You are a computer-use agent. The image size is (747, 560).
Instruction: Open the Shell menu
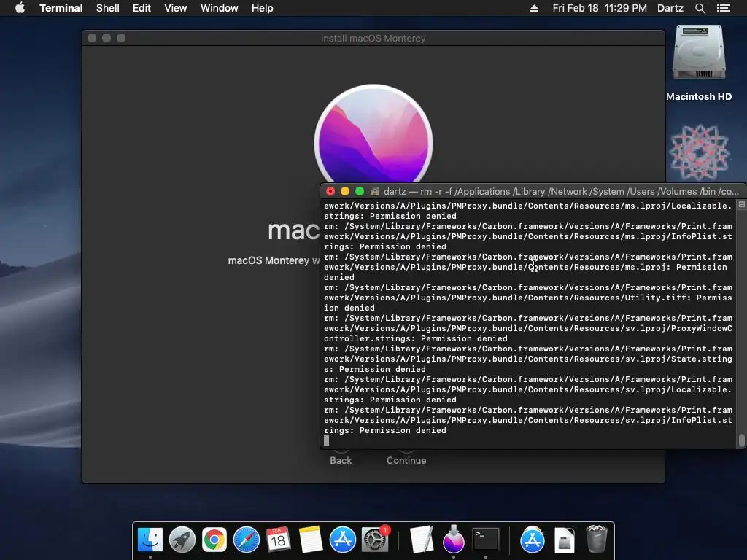pyautogui.click(x=108, y=8)
